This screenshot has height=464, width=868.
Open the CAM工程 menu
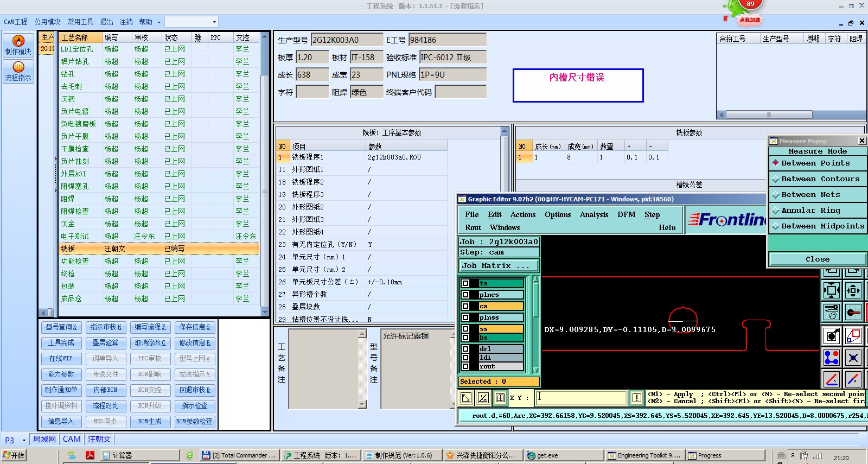[x=15, y=22]
